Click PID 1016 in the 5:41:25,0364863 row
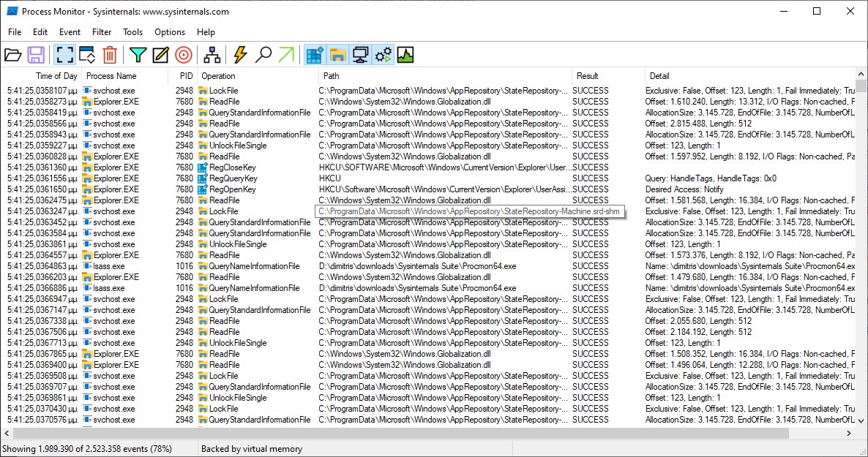The width and height of the screenshot is (868, 457). coord(184,266)
